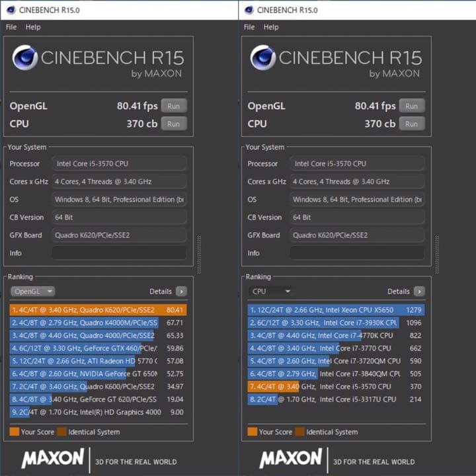
Task: Click the Cores x GHz field in right window
Action: click(357, 182)
